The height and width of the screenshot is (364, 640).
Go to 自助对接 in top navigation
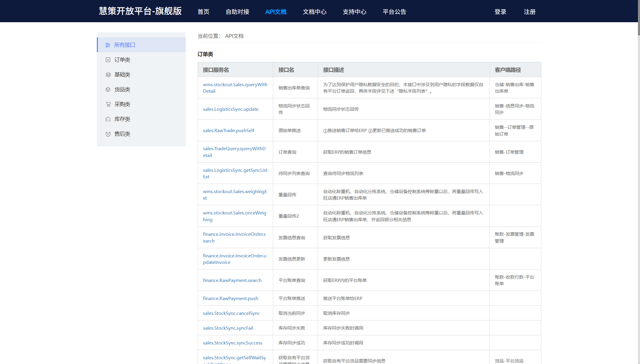[237, 12]
